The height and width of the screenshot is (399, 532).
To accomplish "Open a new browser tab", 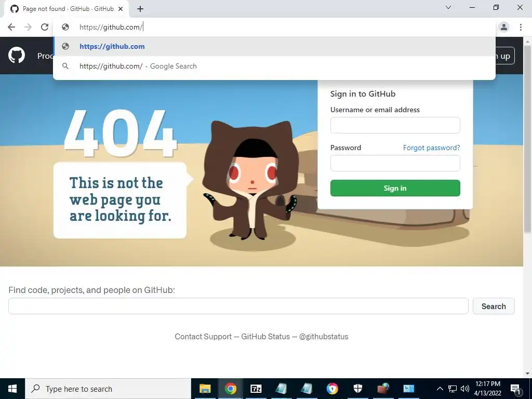I will [x=140, y=9].
